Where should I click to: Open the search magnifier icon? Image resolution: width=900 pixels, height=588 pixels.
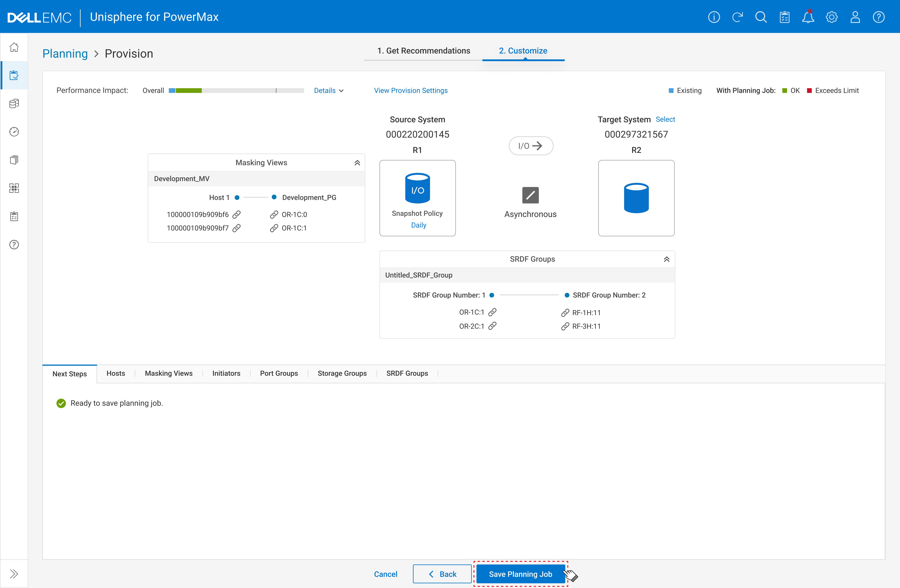(x=761, y=17)
